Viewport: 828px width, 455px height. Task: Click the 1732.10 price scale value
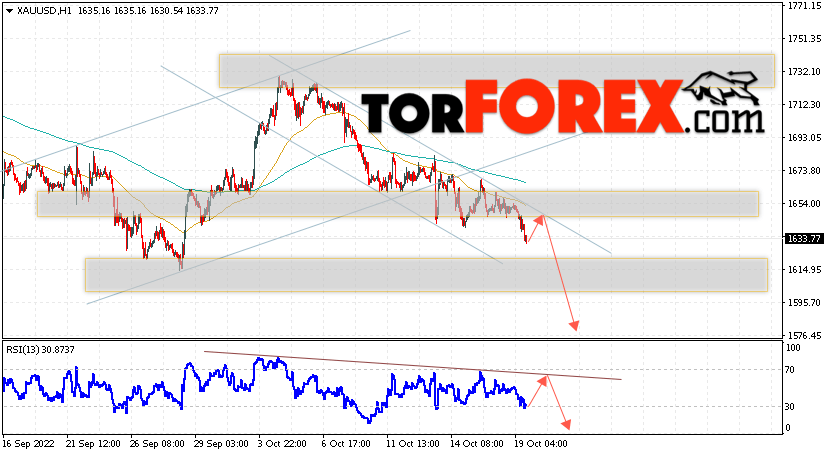[x=804, y=72]
